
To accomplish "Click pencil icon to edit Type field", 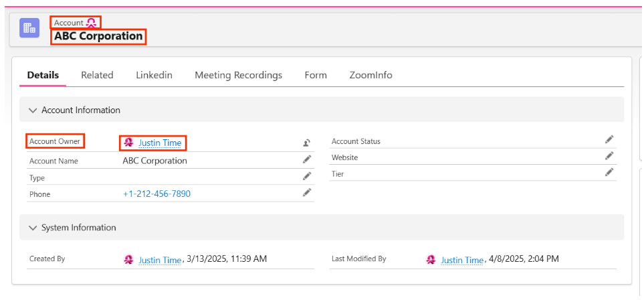I will tap(307, 176).
